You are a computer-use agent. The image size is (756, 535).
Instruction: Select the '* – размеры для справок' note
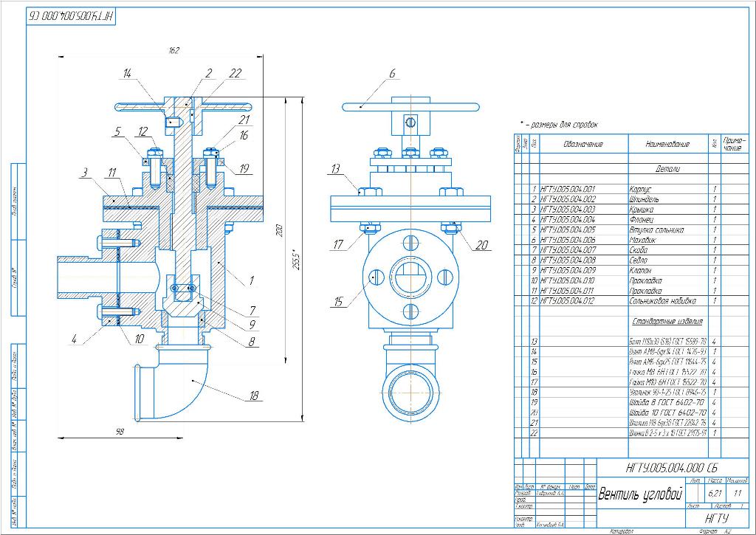(560, 125)
